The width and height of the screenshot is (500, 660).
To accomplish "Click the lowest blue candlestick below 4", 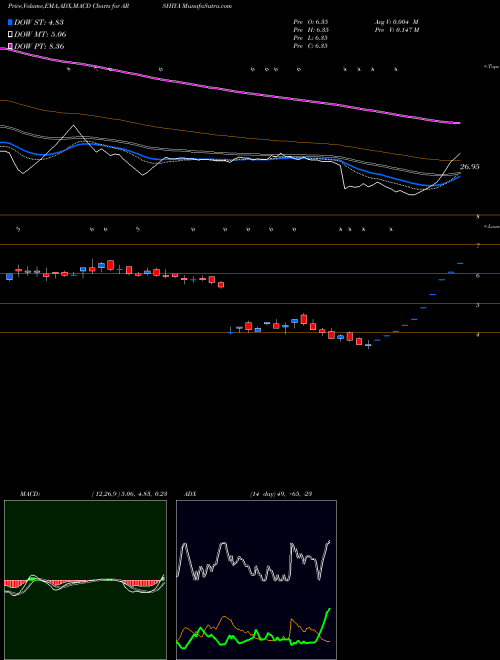I will point(368,345).
